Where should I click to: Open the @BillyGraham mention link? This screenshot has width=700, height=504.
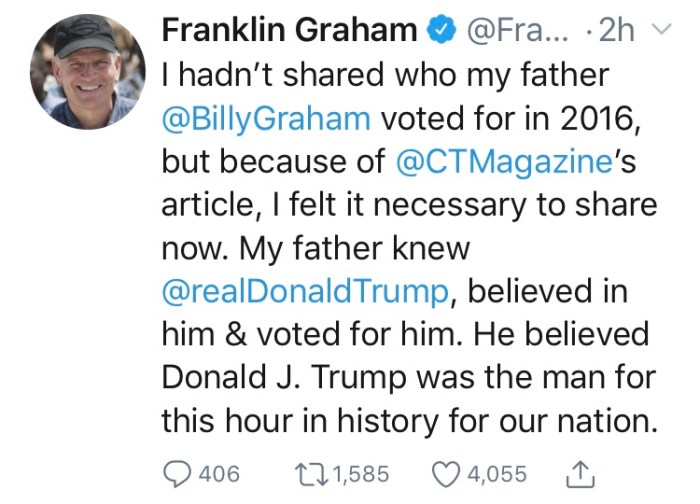[x=266, y=119]
